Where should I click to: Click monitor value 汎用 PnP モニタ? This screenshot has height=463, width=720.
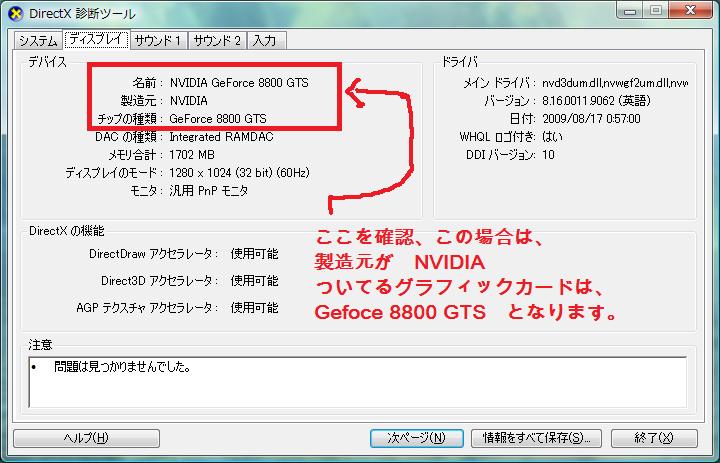(208, 191)
